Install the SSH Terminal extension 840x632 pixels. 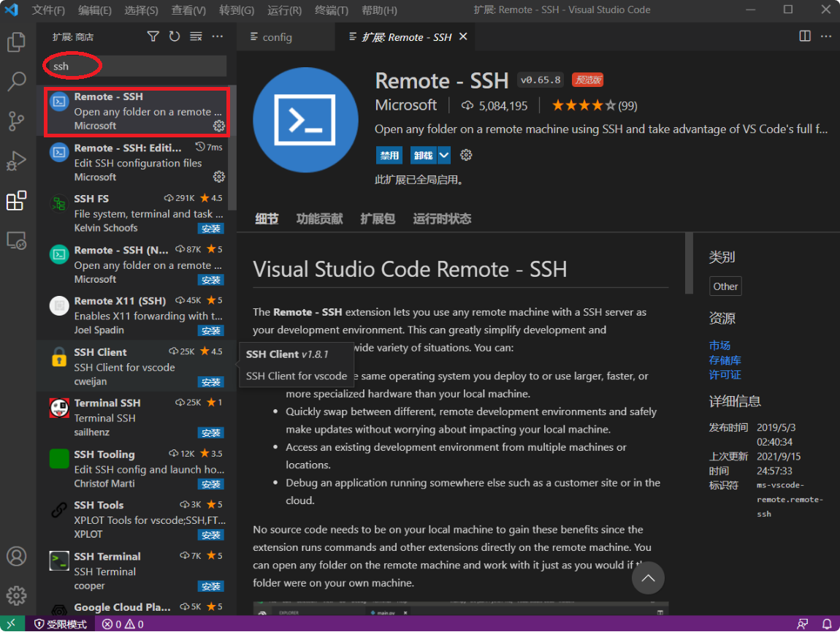click(211, 587)
